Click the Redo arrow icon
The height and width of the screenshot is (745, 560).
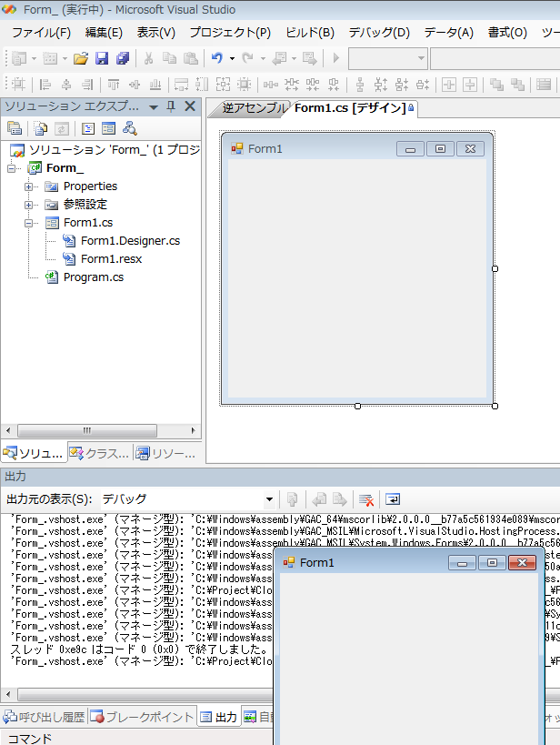pos(247,58)
